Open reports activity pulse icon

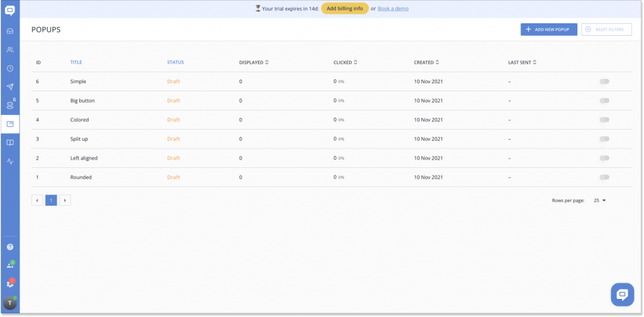click(x=10, y=162)
